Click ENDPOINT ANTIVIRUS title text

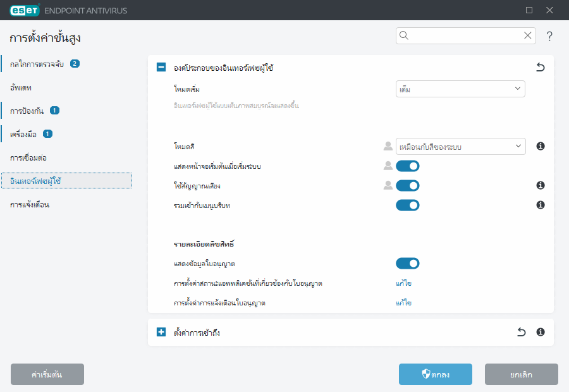tap(85, 11)
